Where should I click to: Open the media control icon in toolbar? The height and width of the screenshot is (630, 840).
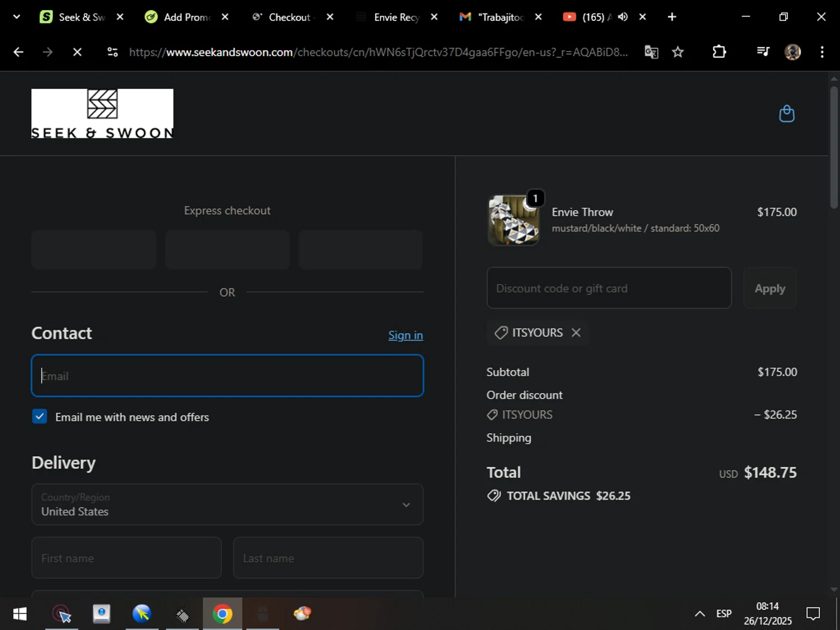pyautogui.click(x=763, y=52)
